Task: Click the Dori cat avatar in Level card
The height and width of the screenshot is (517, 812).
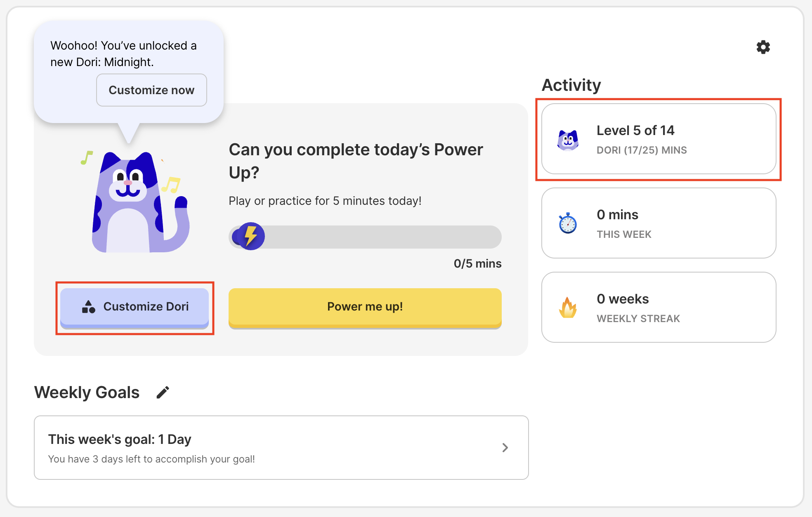Action: pos(568,140)
